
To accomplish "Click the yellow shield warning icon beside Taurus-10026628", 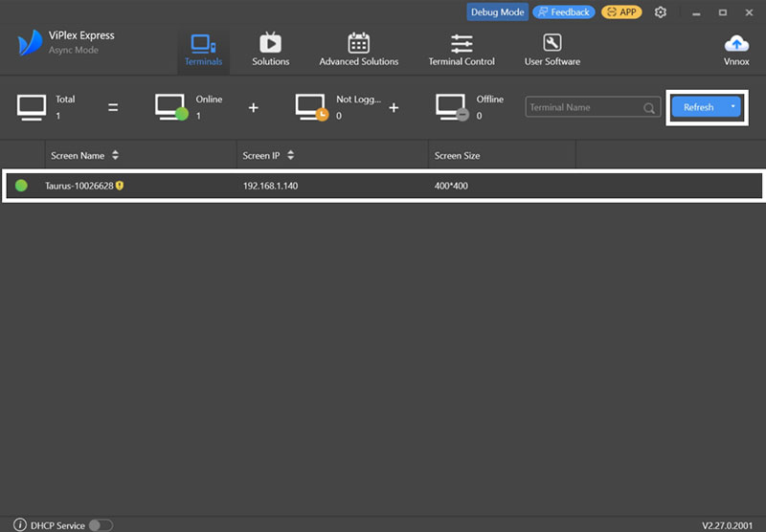I will pyautogui.click(x=120, y=186).
